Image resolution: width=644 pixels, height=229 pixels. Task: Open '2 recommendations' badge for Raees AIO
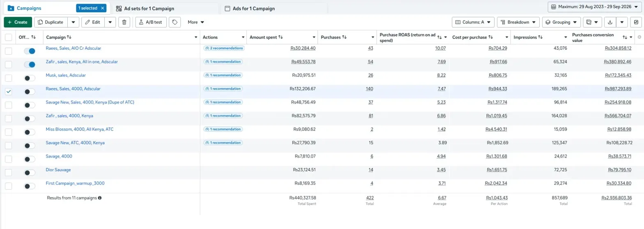click(224, 48)
